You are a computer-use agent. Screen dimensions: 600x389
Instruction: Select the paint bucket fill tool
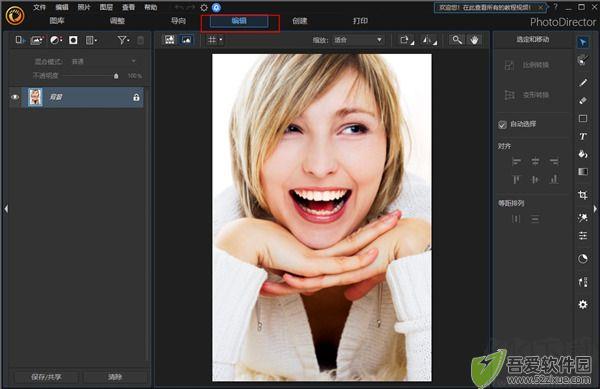(583, 154)
